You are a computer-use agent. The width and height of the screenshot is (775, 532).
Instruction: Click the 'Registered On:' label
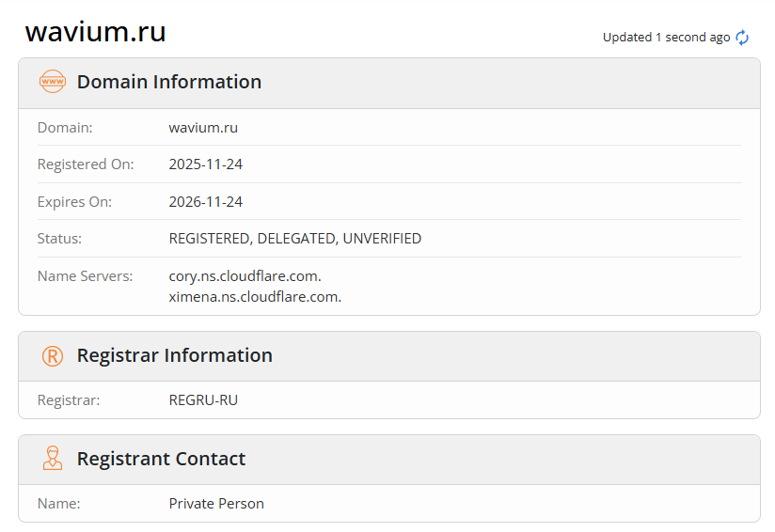86,164
